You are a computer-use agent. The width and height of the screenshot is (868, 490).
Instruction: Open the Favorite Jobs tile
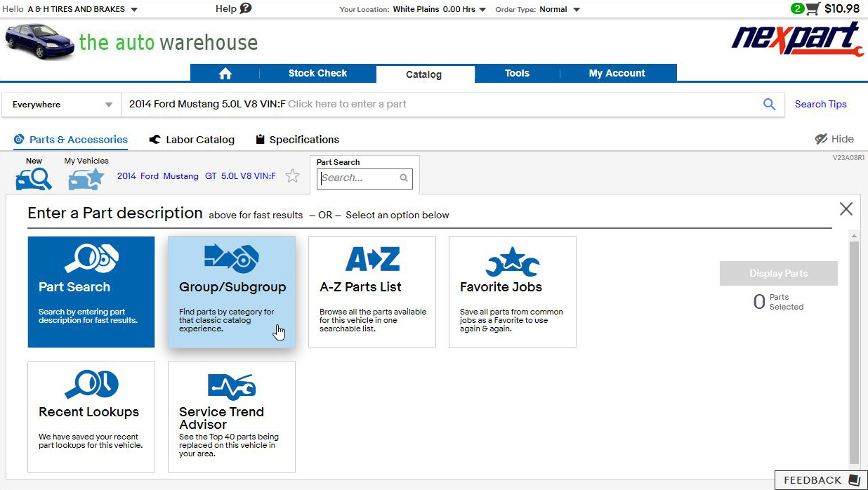click(513, 292)
